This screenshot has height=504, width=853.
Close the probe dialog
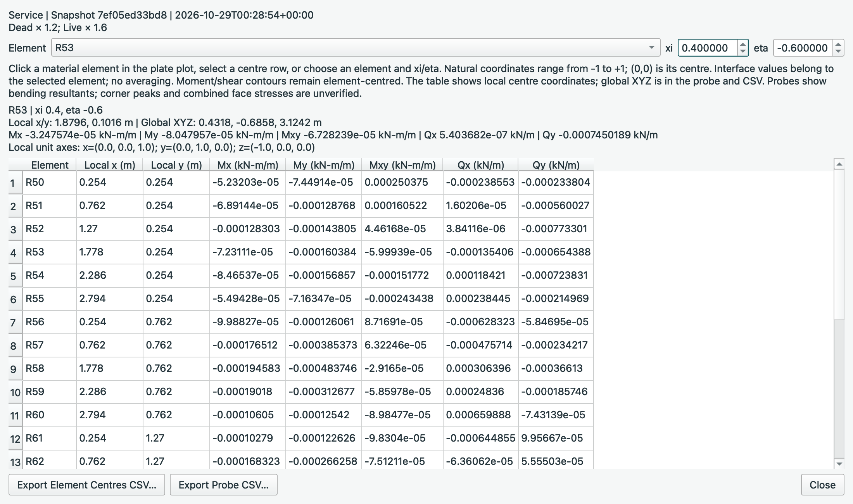tap(822, 485)
